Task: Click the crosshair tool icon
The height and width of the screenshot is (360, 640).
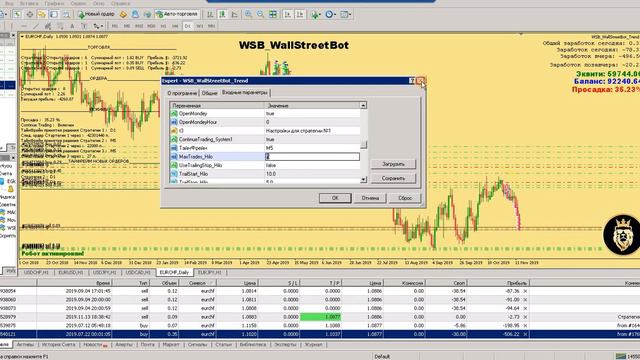Action: pyautogui.click(x=30, y=14)
